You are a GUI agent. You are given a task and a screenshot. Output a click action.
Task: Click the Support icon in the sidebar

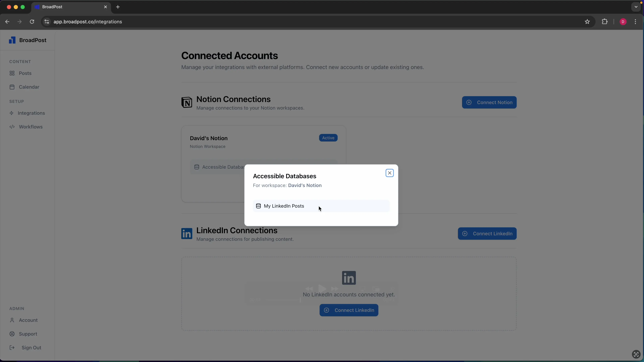[x=12, y=334]
